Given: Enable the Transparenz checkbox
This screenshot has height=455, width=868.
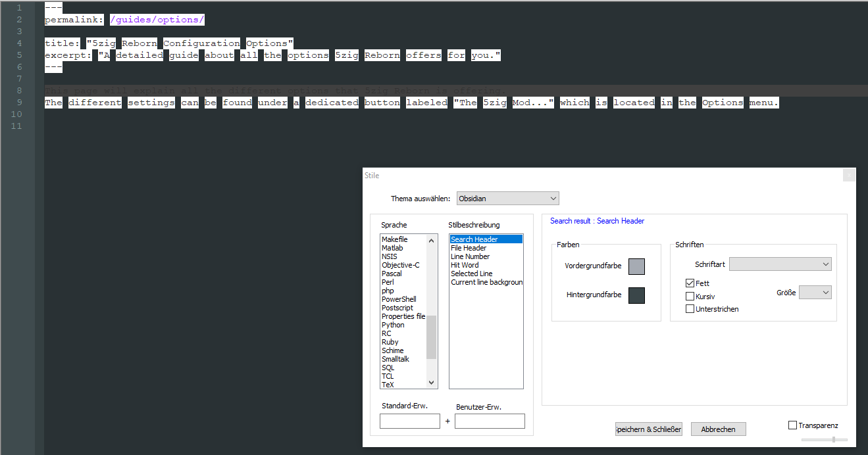Looking at the screenshot, I should [x=792, y=425].
